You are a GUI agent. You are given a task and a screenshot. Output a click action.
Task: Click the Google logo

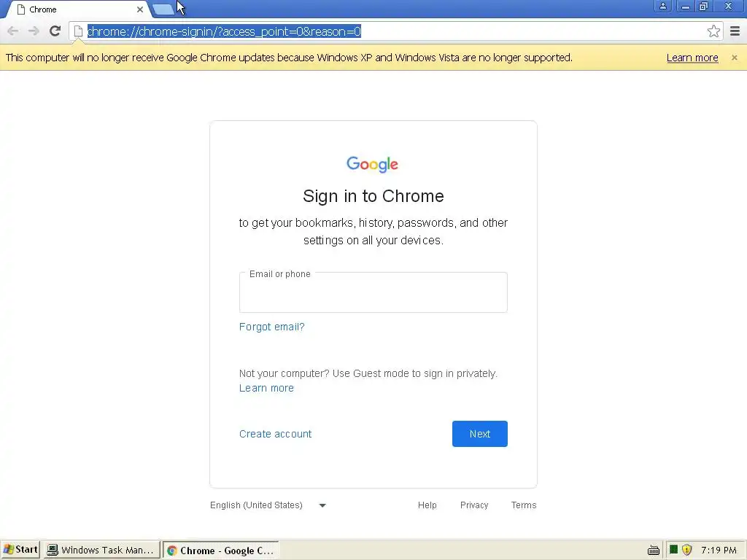tap(373, 164)
